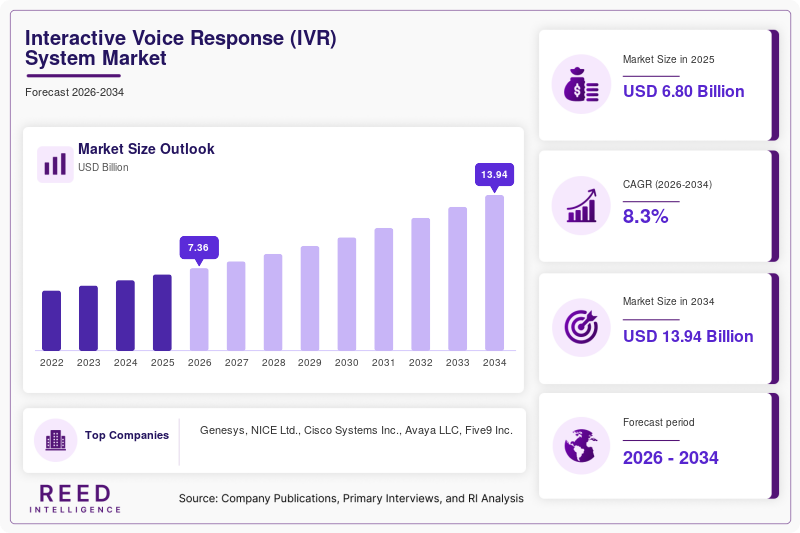This screenshot has width=800, height=533.
Task: Click the 2030 axis label
Action: (x=347, y=363)
